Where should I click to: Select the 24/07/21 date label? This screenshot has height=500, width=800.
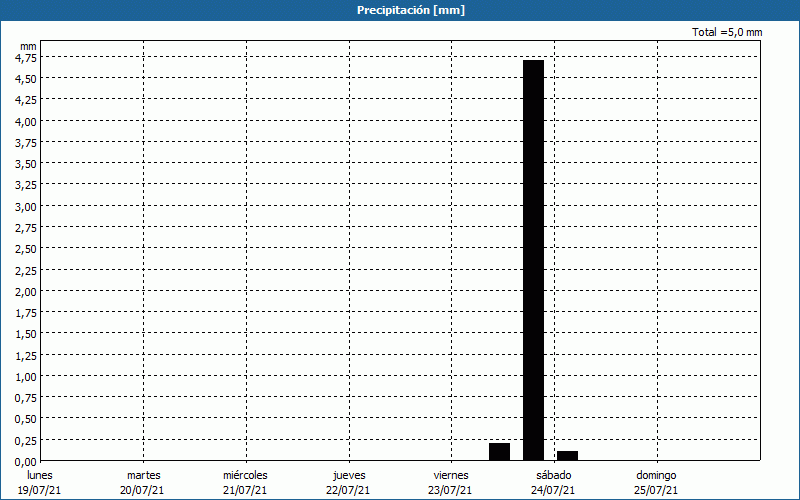(x=553, y=490)
